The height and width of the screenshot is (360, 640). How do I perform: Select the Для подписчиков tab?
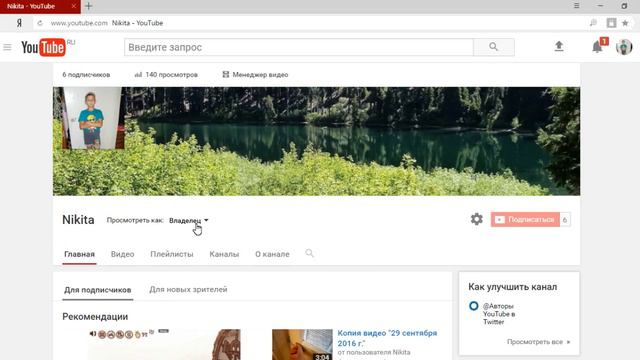[98, 290]
